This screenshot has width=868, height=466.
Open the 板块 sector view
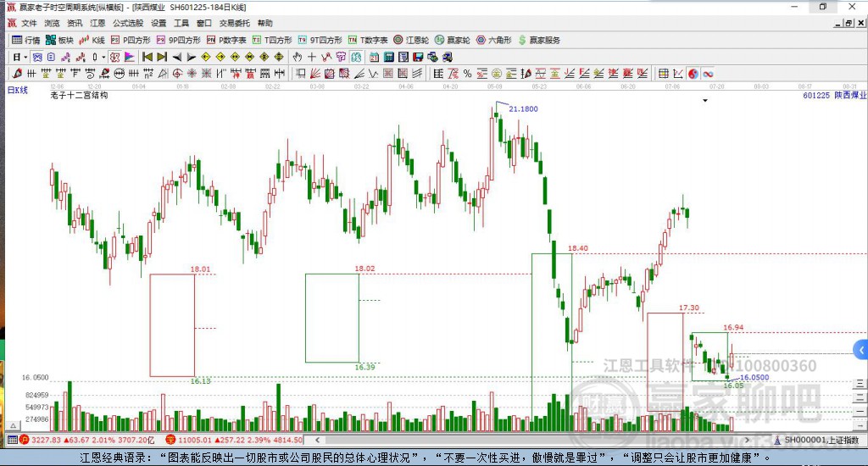59,40
